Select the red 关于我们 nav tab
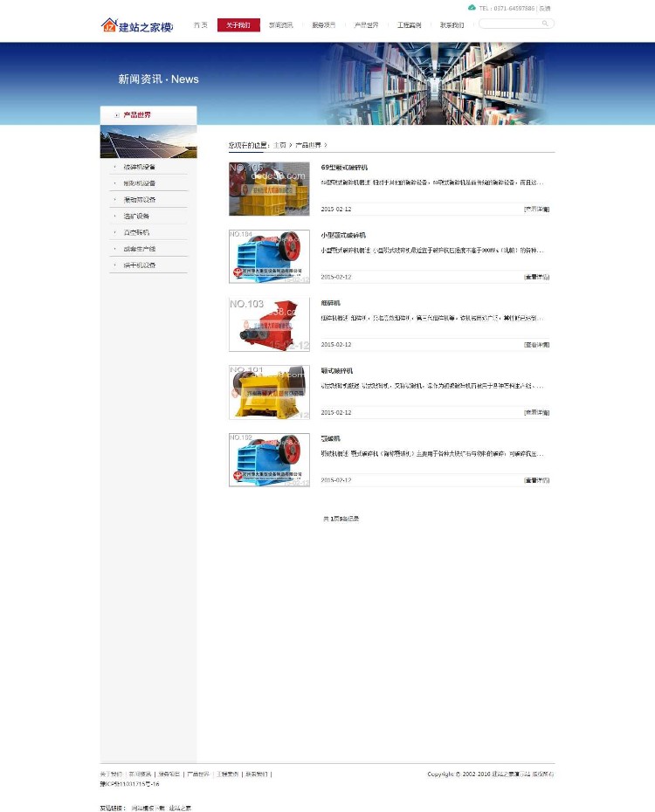Screen dimensions: 655x812 coord(238,24)
